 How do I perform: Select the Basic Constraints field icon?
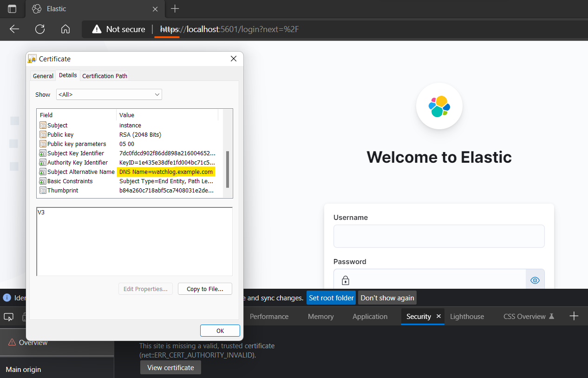click(x=43, y=181)
